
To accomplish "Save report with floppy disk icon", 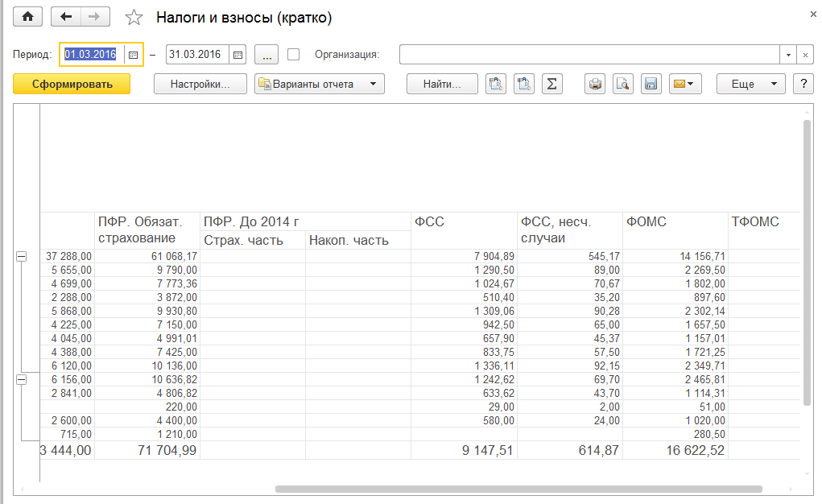I will click(651, 84).
